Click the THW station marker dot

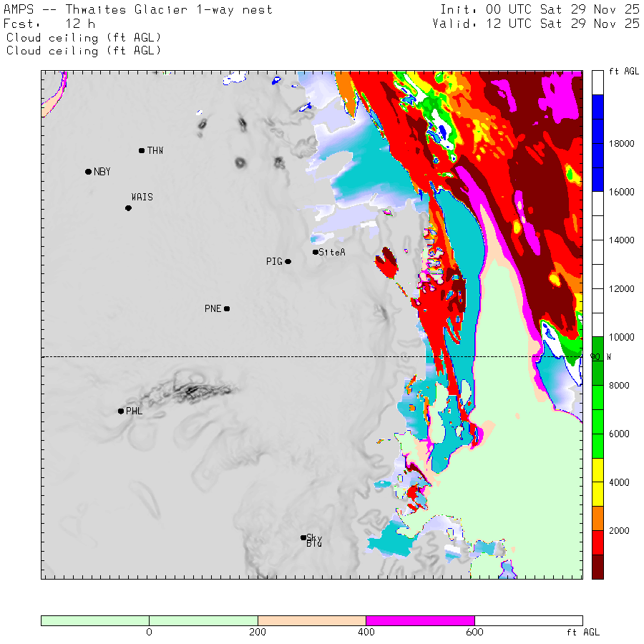142,150
